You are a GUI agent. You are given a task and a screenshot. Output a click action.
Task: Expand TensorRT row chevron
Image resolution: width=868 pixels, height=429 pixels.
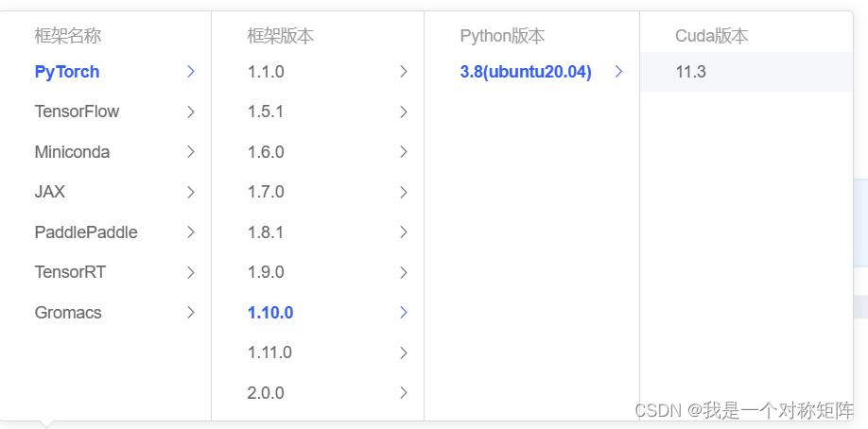pos(191,272)
